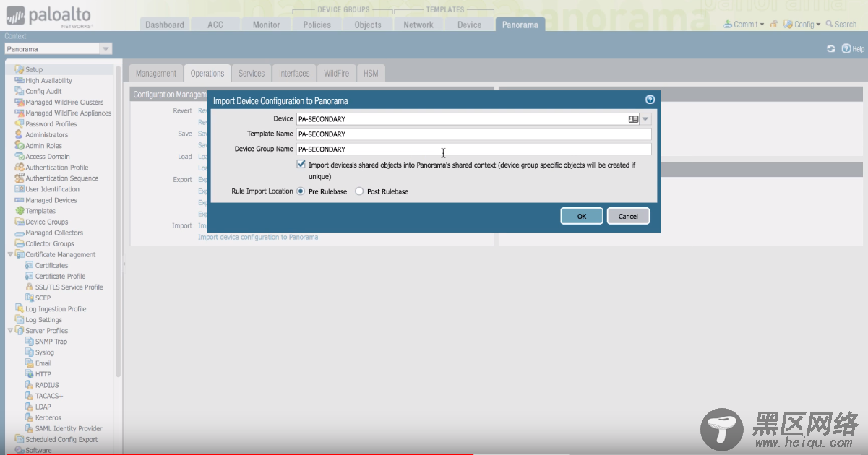Image resolution: width=868 pixels, height=455 pixels.
Task: Select SAML Identity Provider tree item
Action: point(69,428)
